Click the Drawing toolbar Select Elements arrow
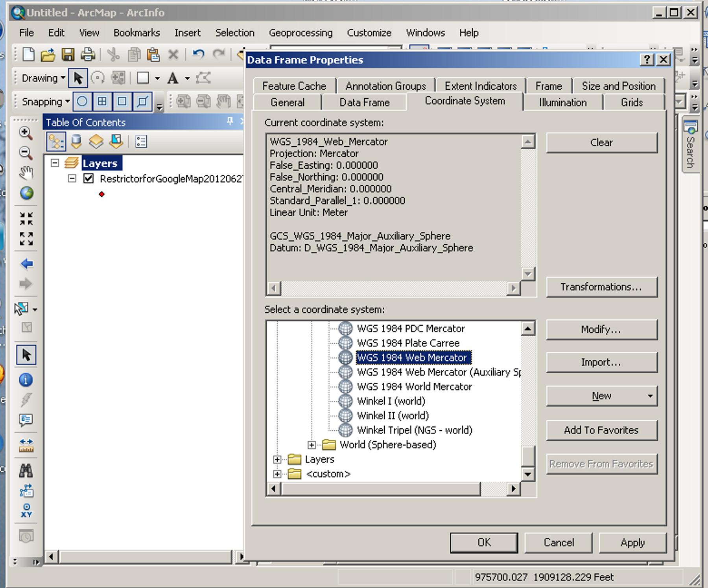This screenshot has height=588, width=708. click(78, 78)
